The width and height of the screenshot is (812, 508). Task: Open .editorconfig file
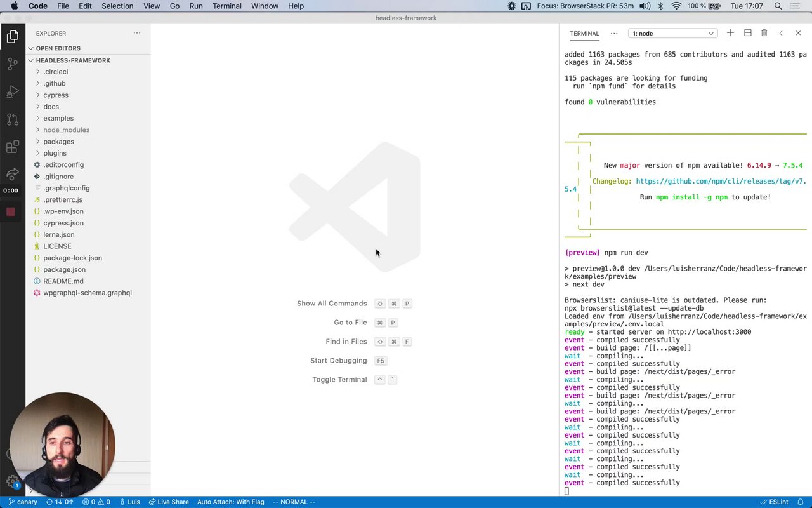point(88,164)
